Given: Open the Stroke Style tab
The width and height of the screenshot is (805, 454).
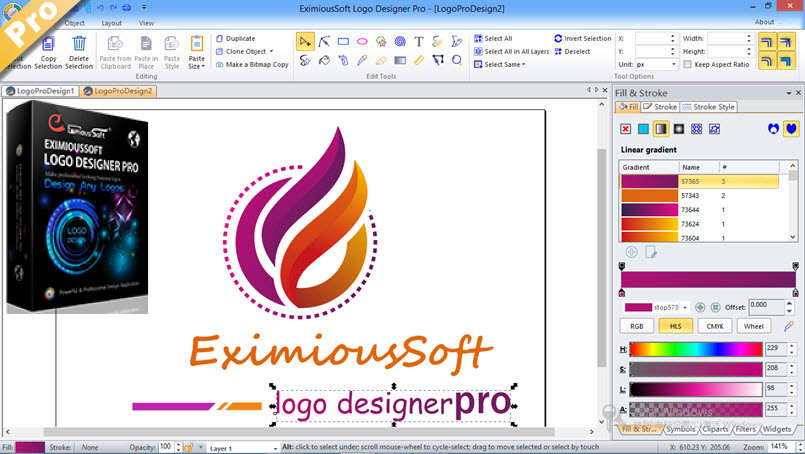Looking at the screenshot, I should tap(708, 107).
